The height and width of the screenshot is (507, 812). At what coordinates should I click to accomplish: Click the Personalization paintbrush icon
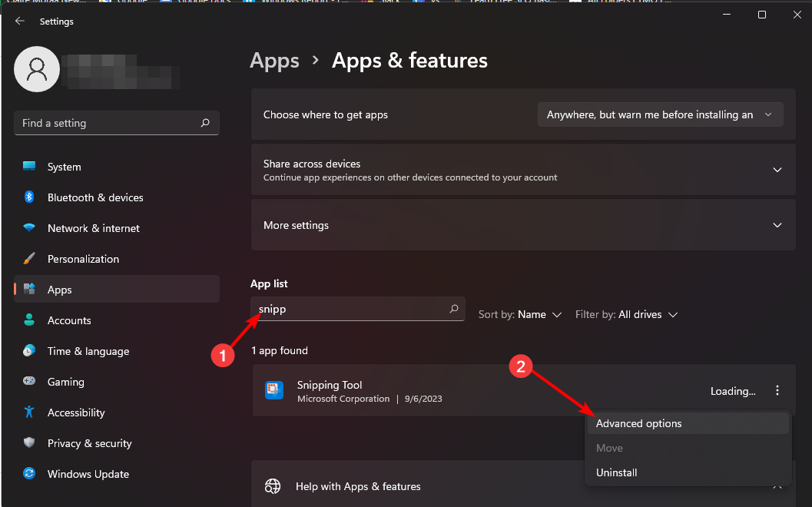pyautogui.click(x=29, y=259)
